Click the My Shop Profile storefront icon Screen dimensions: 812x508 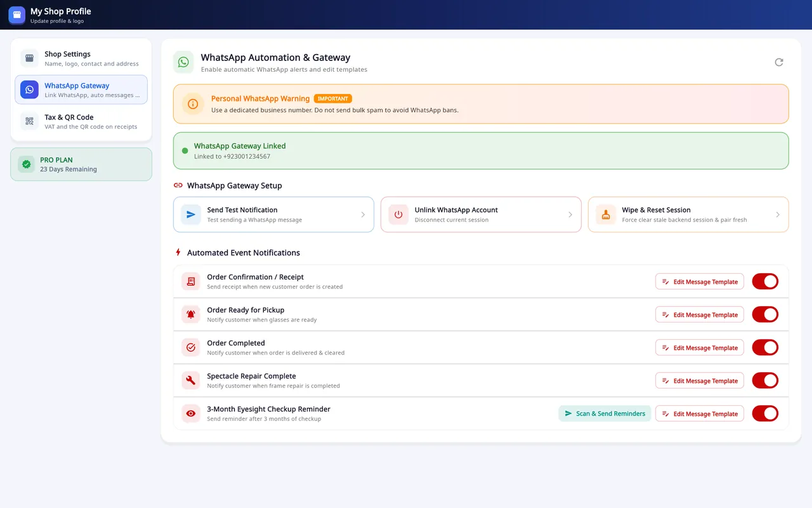coord(17,15)
